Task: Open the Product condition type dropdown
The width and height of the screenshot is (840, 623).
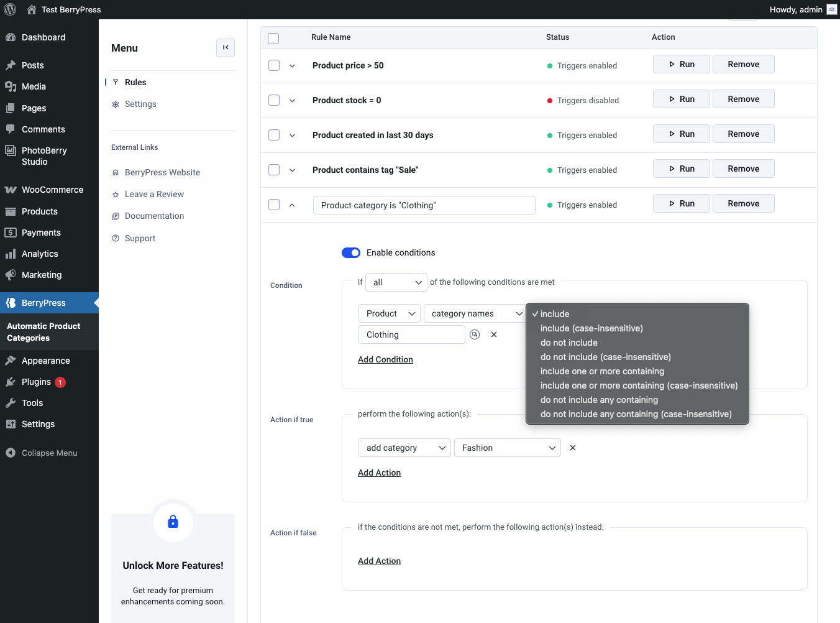Action: coord(390,313)
